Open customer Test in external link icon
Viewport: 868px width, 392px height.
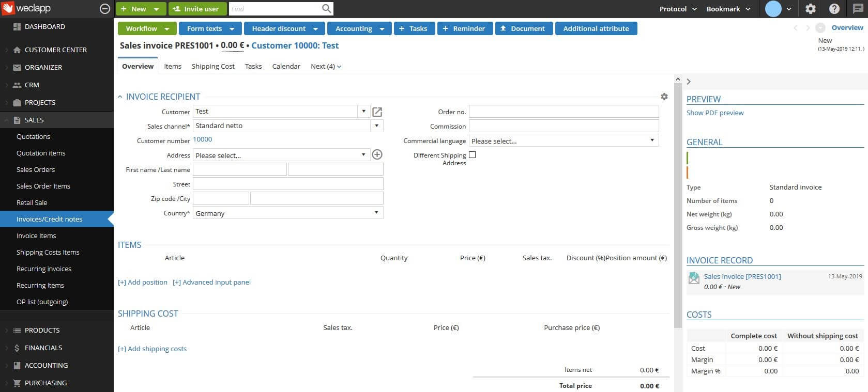point(377,112)
